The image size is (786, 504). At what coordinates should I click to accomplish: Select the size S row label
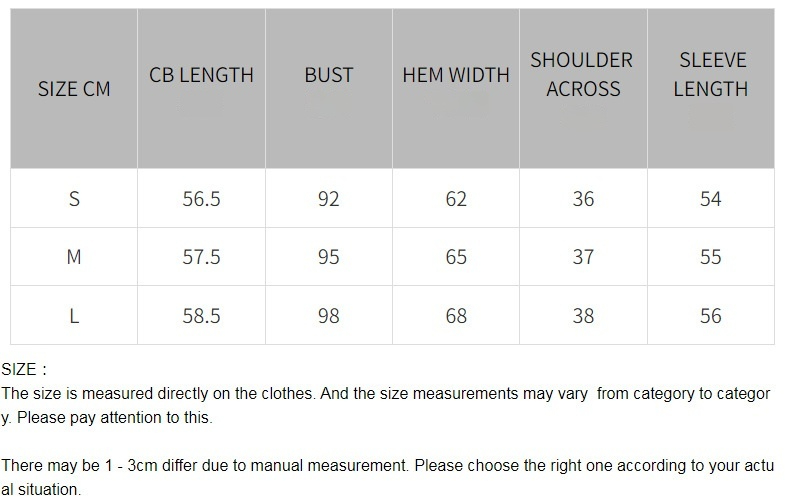tap(74, 199)
